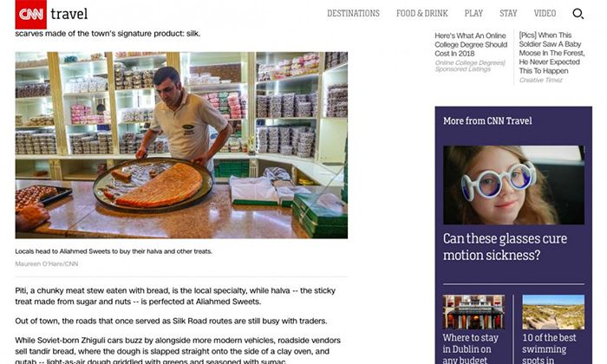The image size is (607, 364).
Task: Open the soldier and baby moose story
Action: tap(552, 53)
